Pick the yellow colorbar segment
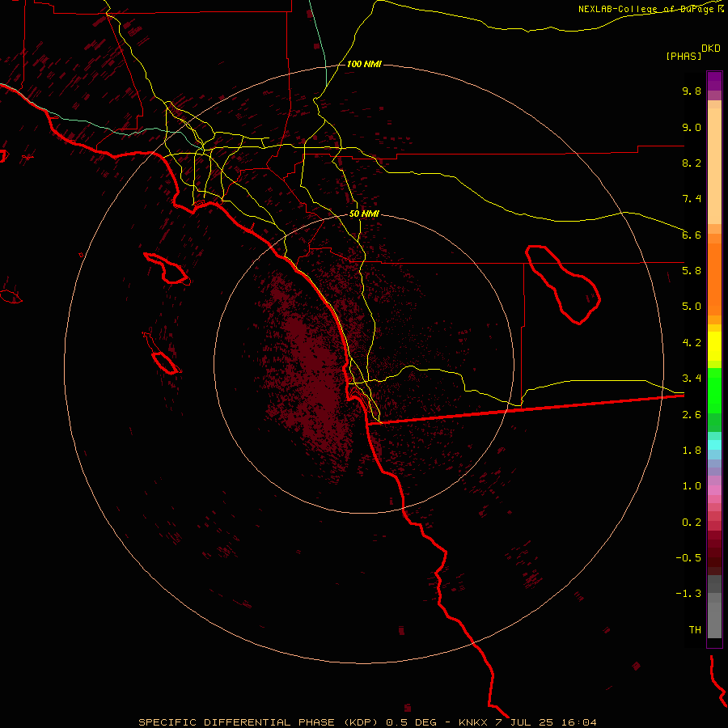 coord(714,346)
